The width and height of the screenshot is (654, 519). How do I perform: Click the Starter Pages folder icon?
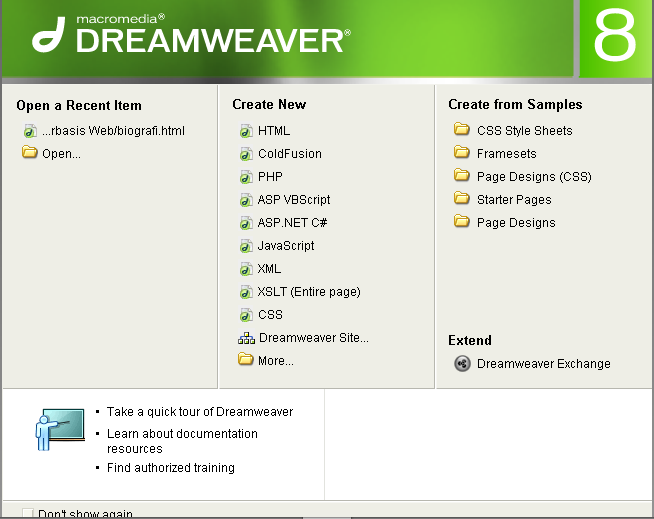[462, 198]
